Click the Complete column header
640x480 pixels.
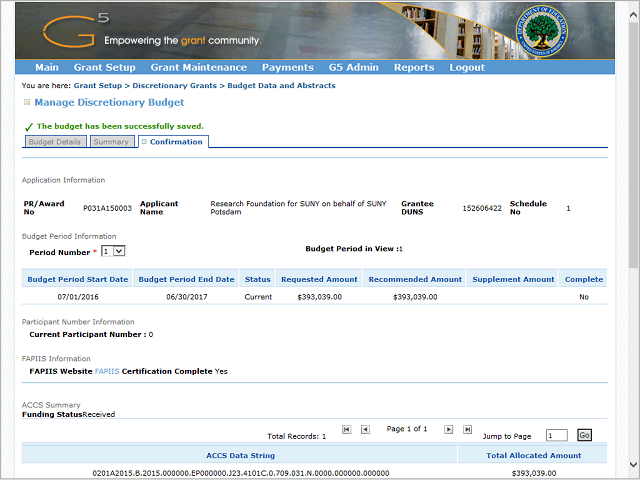pos(584,280)
